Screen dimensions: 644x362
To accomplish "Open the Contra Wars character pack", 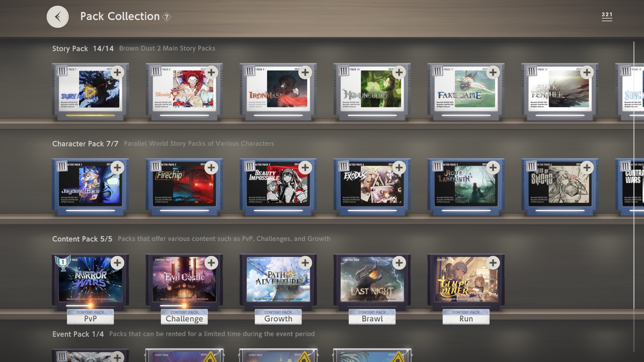I will tap(629, 187).
